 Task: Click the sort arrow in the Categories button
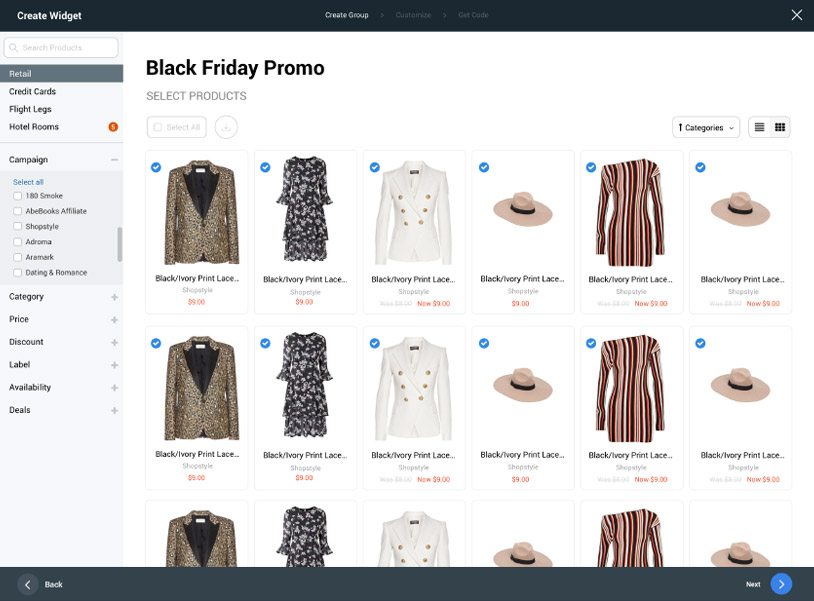point(682,127)
